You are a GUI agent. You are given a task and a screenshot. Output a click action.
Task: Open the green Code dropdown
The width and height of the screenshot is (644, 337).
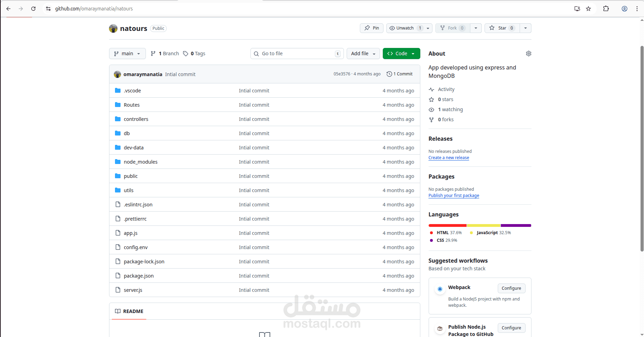point(401,54)
